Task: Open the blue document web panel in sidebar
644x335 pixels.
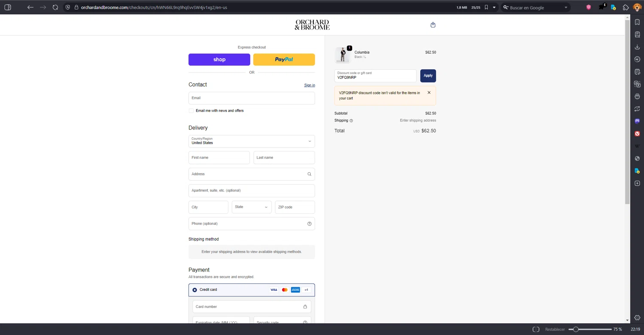Action: point(637,171)
